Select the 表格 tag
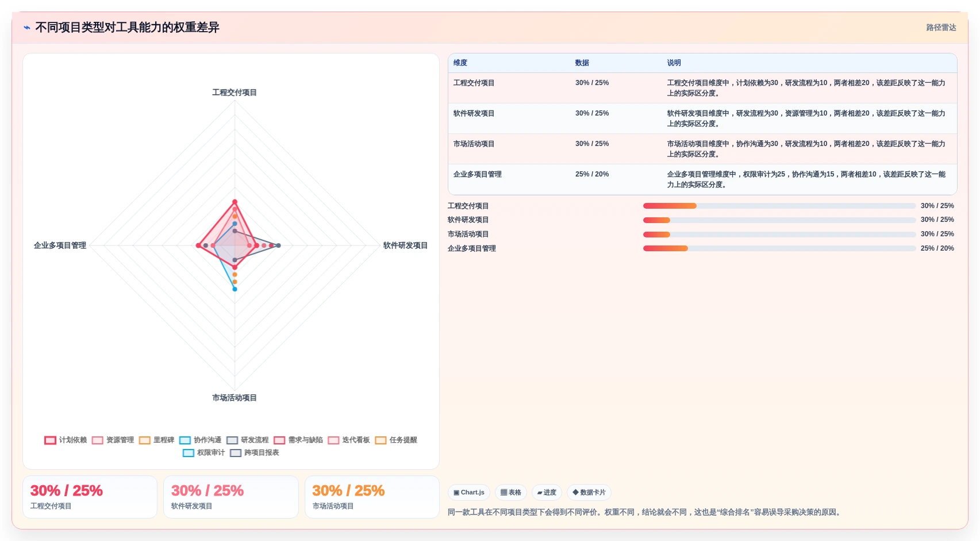 point(510,493)
